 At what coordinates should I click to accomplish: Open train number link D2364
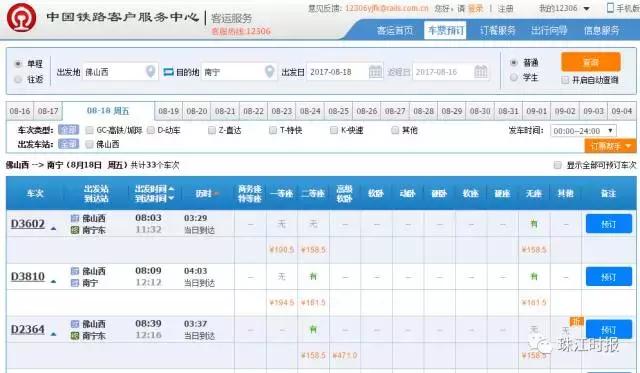[x=28, y=329]
